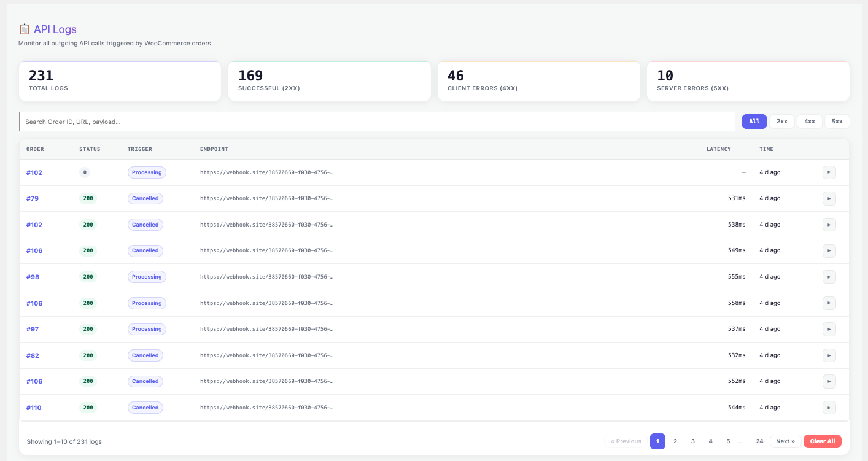
Task: Expand details for order #79 log
Action: (x=829, y=198)
